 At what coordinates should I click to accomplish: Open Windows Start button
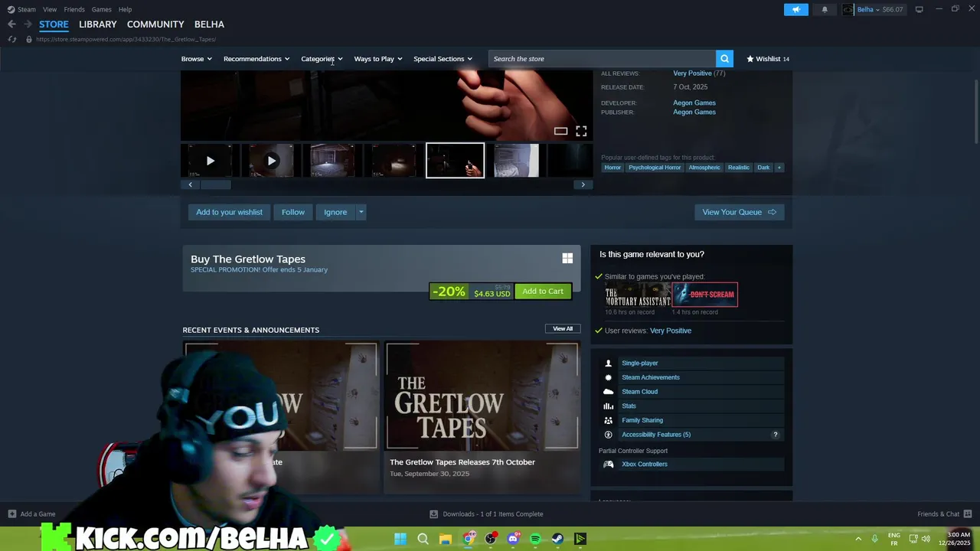point(400,539)
